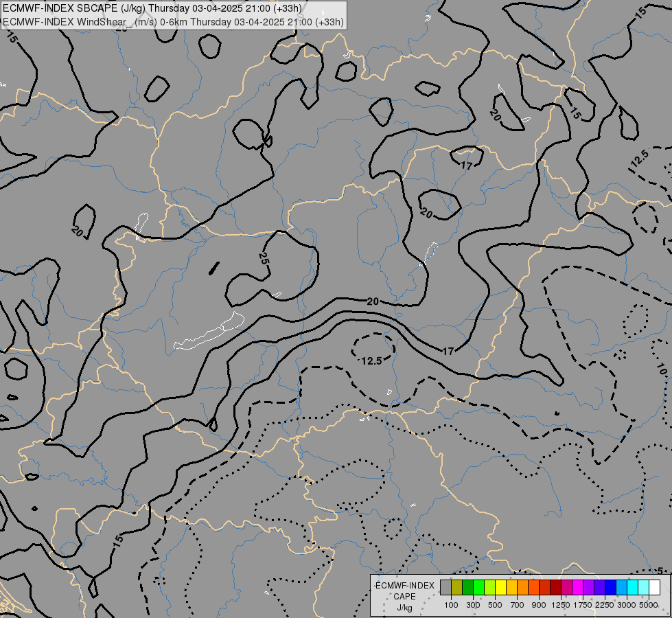The image size is (672, 618).
Task: Click the '5000' legend value
Action: (x=649, y=605)
